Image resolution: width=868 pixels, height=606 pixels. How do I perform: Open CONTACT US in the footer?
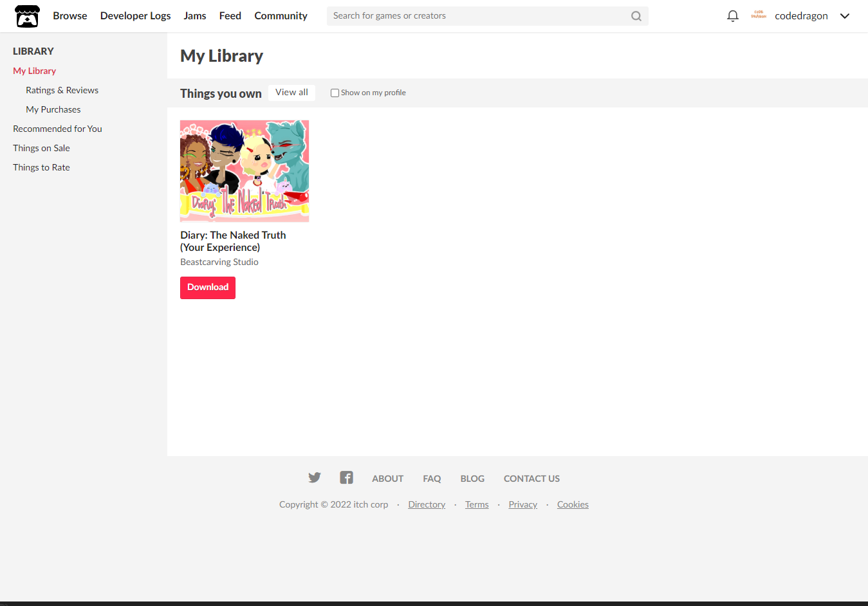point(532,479)
